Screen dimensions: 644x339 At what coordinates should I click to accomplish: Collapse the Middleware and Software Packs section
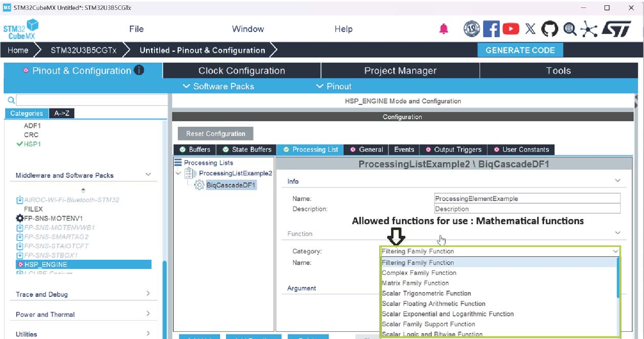(148, 174)
